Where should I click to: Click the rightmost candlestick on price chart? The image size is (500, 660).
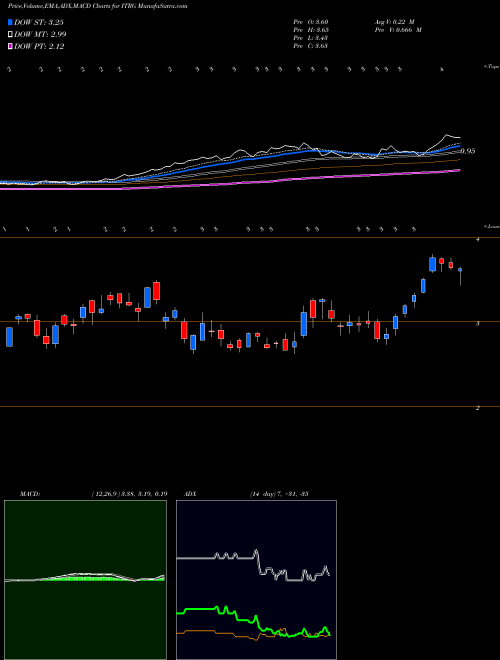460,274
